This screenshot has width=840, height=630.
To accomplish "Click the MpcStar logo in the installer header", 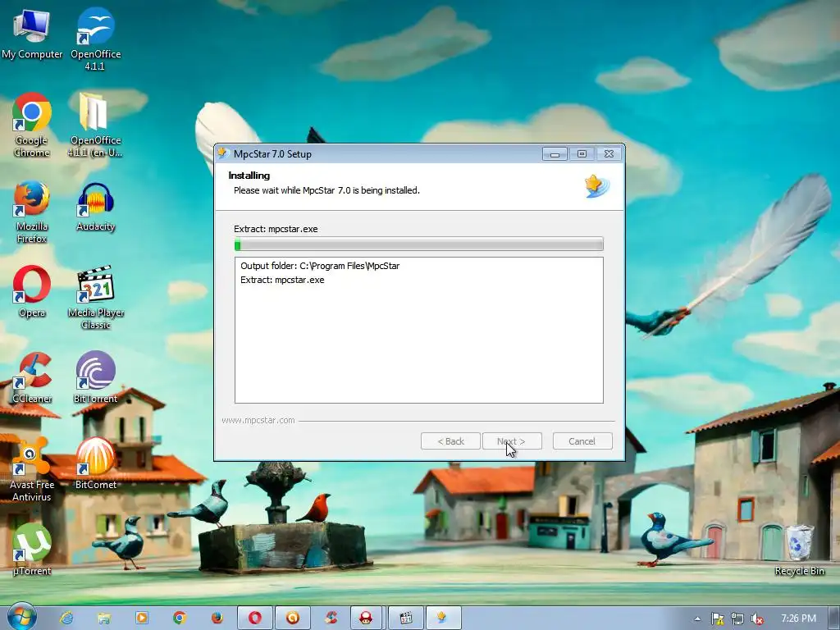I will pos(597,186).
